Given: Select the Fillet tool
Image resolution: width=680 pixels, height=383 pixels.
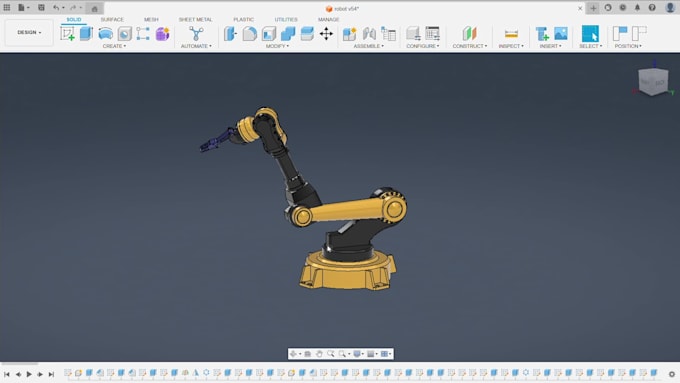Looking at the screenshot, I should coord(249,34).
